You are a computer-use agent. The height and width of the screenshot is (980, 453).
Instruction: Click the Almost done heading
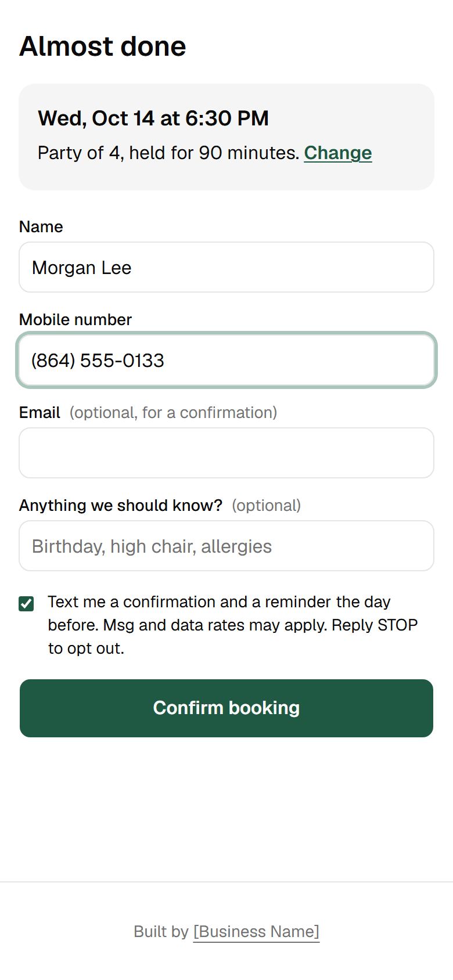(x=103, y=46)
